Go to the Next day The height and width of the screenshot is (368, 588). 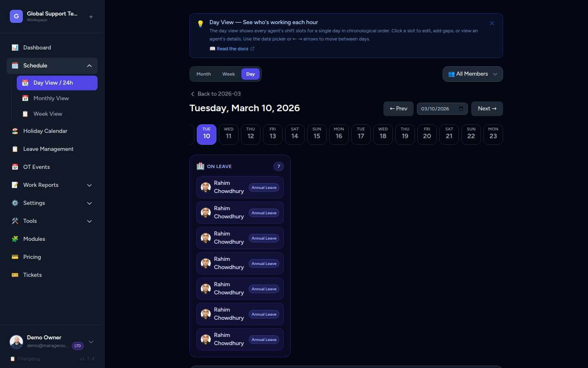click(487, 109)
